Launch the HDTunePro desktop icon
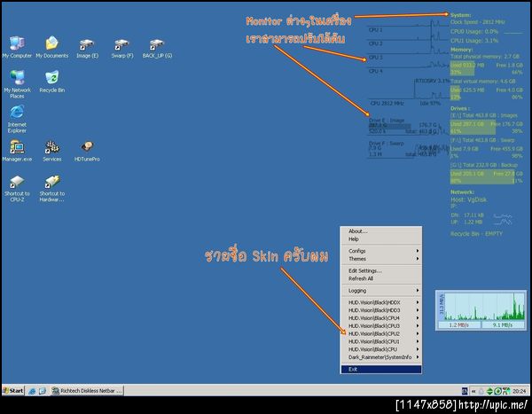The width and height of the screenshot is (532, 414). tap(87, 151)
